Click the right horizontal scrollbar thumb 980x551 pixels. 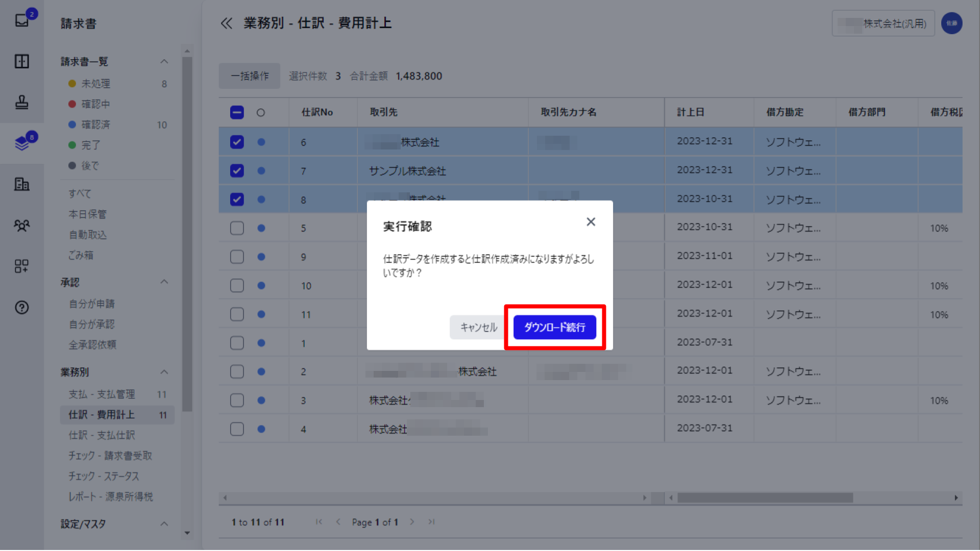click(x=765, y=497)
